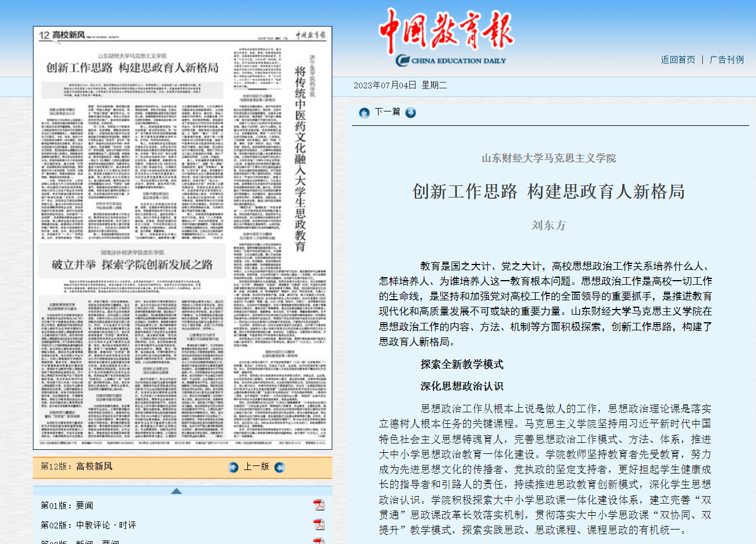Open the PDF icon for 第02版 中教评论·时评

(x=318, y=525)
